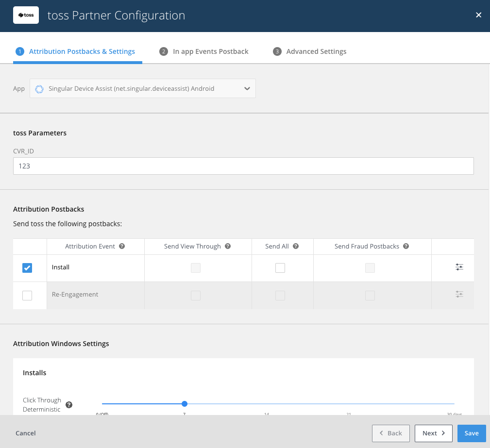
Task: Save the toss partner configuration
Action: click(472, 433)
